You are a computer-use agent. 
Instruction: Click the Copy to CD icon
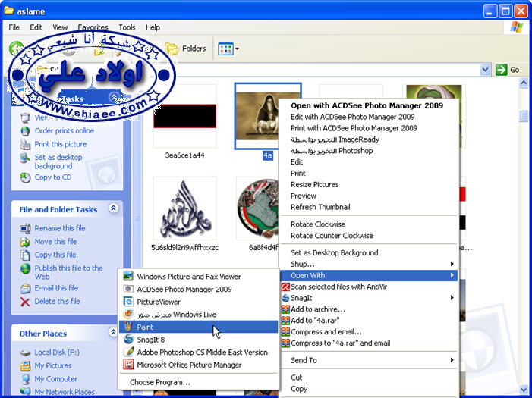click(x=25, y=177)
